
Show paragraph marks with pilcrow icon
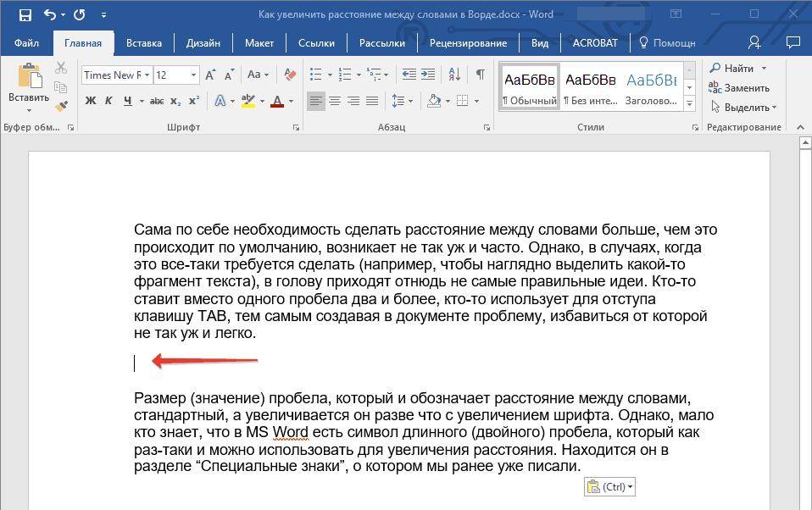[x=480, y=75]
